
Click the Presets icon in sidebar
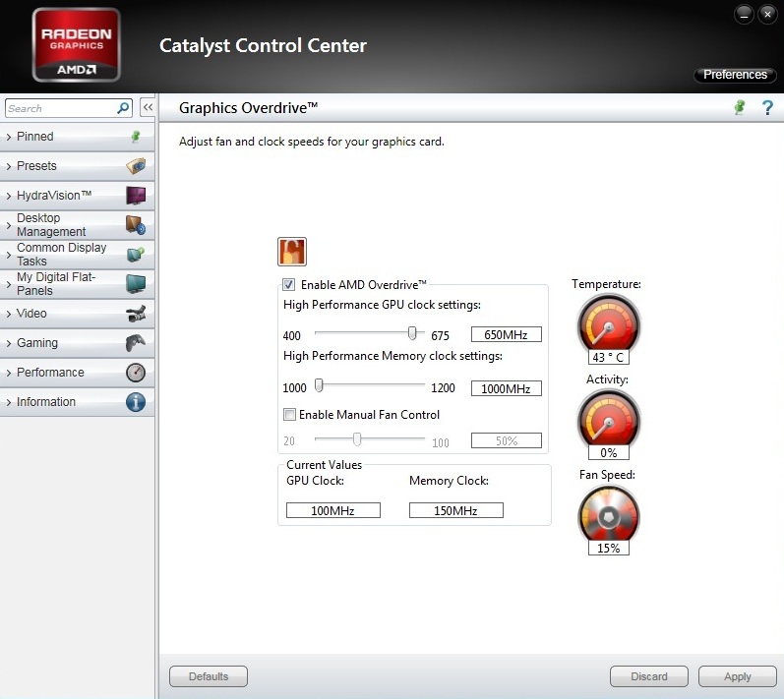(x=136, y=166)
